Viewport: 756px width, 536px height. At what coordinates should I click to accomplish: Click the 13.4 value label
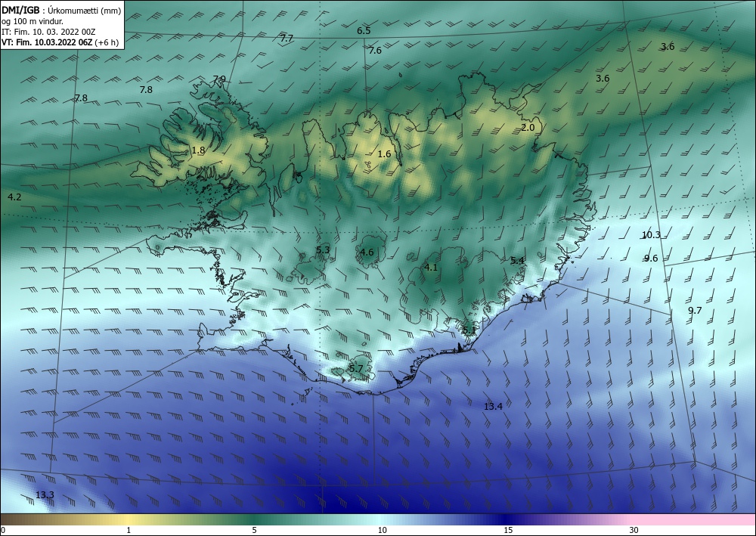(x=493, y=406)
